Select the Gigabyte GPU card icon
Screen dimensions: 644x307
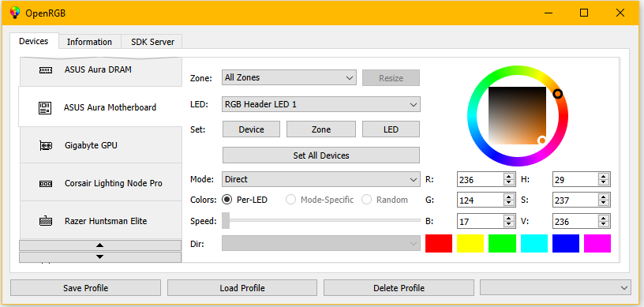coord(46,145)
